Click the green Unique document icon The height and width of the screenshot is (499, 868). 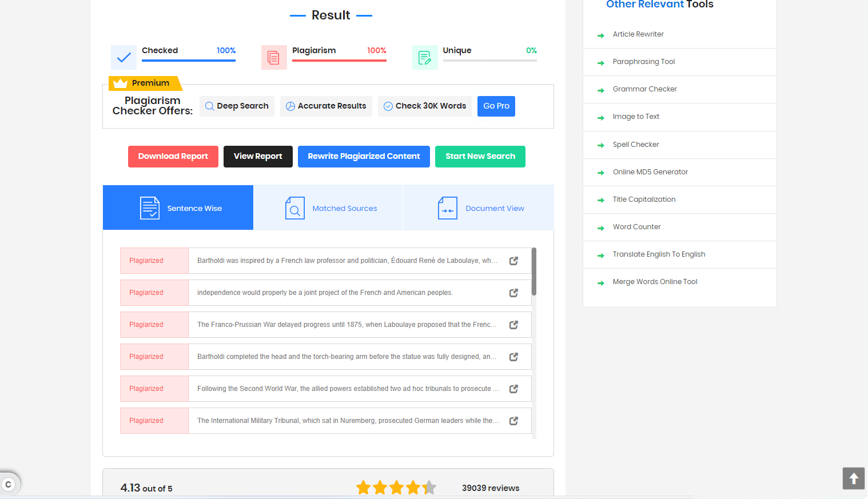click(x=425, y=57)
